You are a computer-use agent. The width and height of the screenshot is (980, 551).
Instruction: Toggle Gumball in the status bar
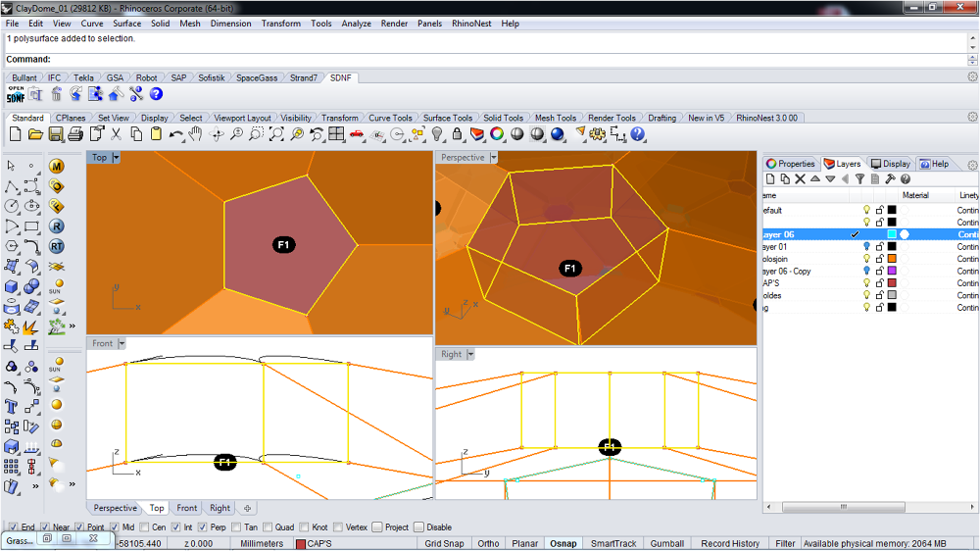pyautogui.click(x=667, y=543)
